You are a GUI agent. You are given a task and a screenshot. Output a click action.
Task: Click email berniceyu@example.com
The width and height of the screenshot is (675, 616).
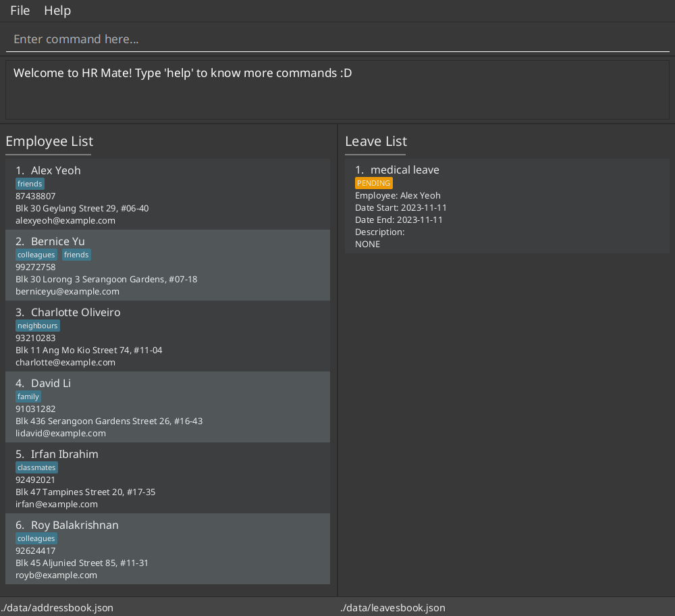coord(67,292)
